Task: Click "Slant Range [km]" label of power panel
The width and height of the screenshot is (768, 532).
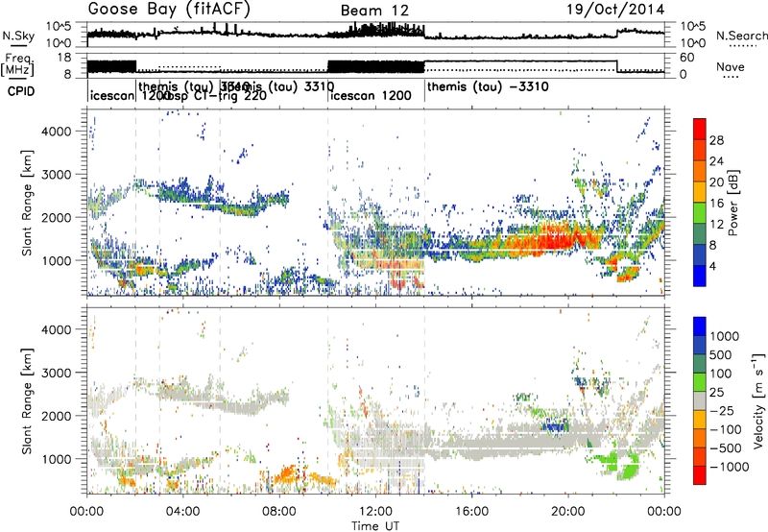Action: tap(27, 203)
